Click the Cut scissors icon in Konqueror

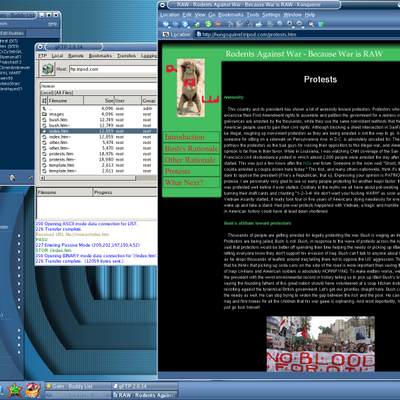tap(231, 24)
